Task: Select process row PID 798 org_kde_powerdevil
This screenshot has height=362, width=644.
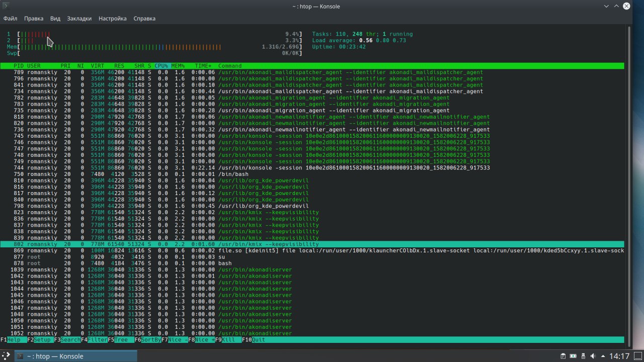Action: (312, 206)
